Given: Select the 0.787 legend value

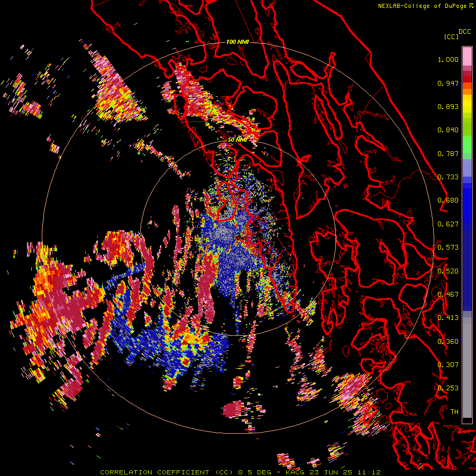Looking at the screenshot, I should (x=448, y=153).
